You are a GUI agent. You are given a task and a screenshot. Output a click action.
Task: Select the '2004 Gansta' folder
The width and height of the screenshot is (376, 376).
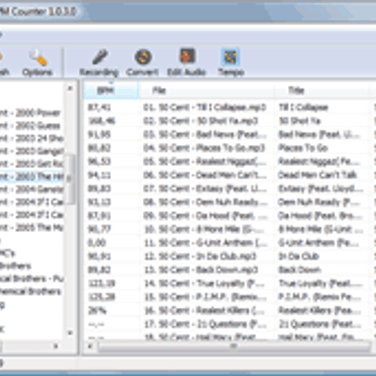coord(32,190)
